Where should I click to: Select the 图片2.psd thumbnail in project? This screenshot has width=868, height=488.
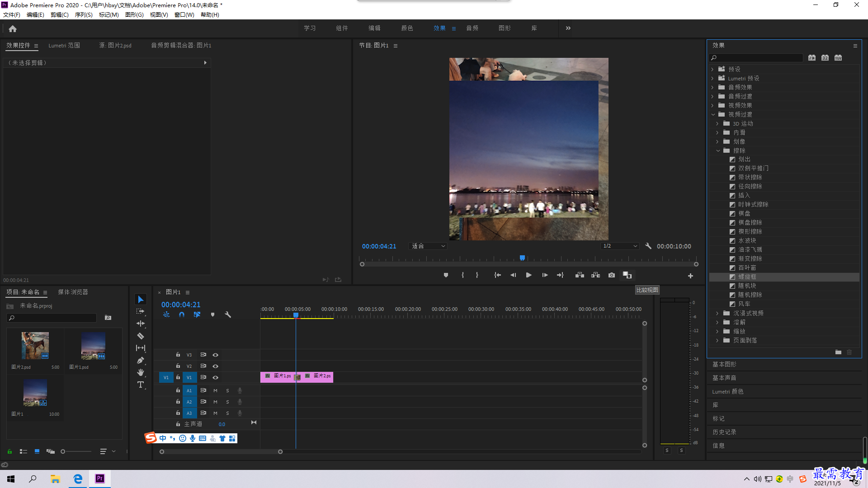tap(35, 346)
